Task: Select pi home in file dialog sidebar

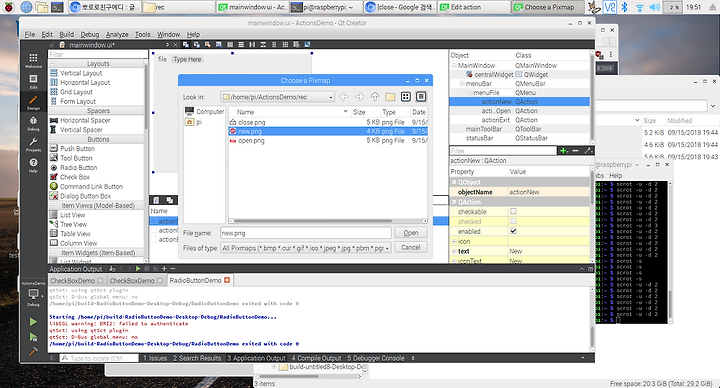Action: coord(194,122)
